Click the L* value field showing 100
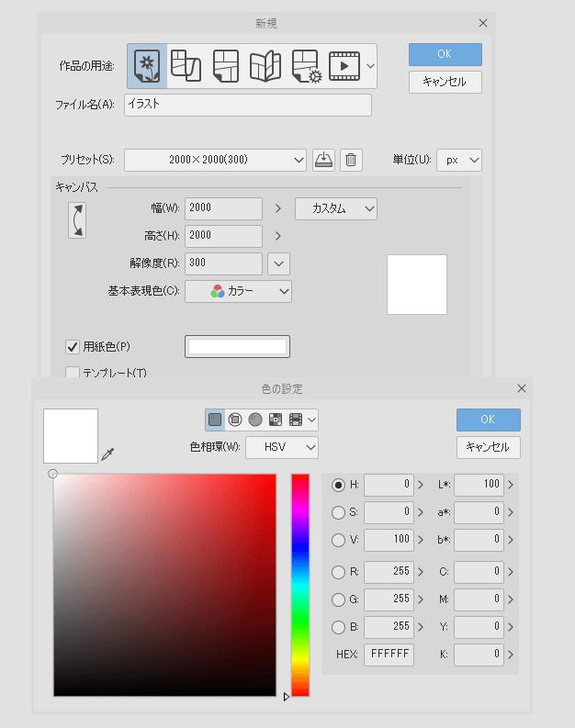575x728 pixels. coord(479,485)
